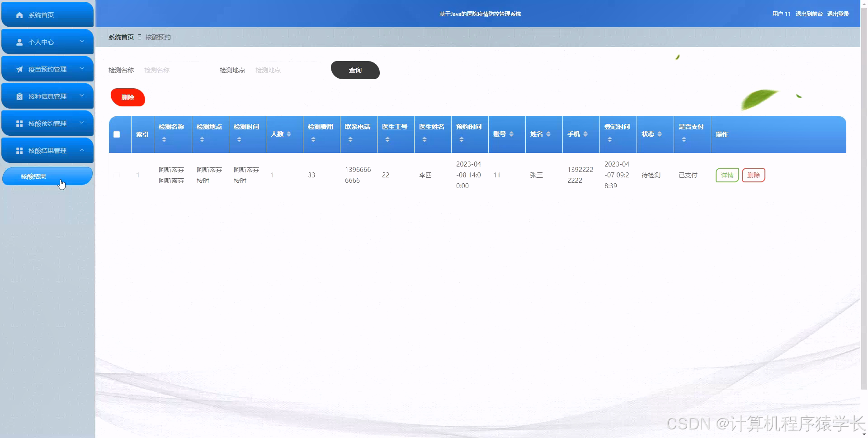Click the paper plane icon beside 疫苗预约管理

pyautogui.click(x=19, y=69)
